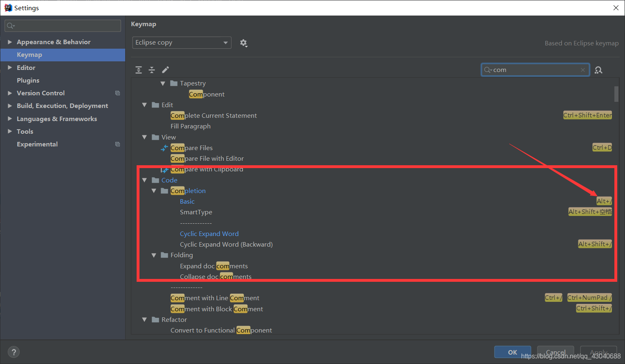The width and height of the screenshot is (625, 364).
Task: Select Comment with Block Comment action
Action: [x=217, y=309]
